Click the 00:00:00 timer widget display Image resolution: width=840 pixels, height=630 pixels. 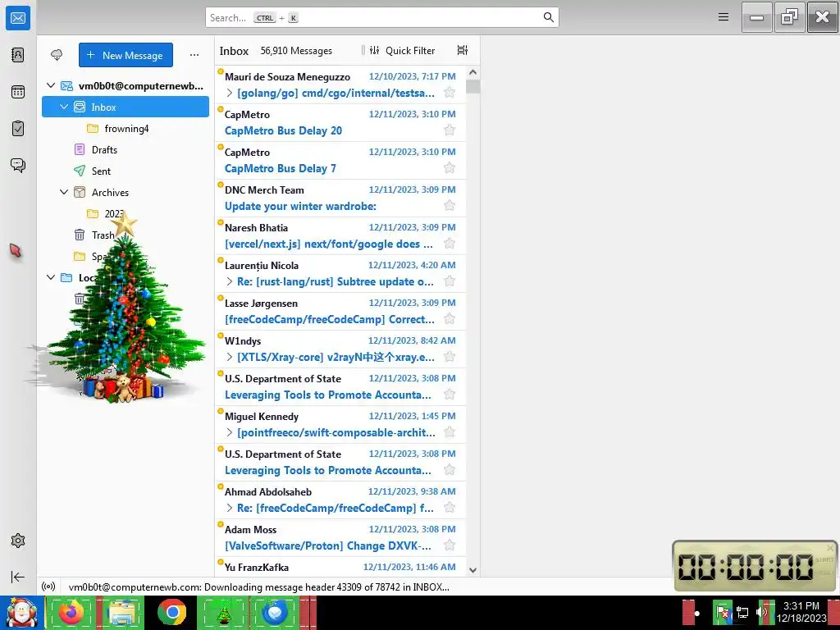click(x=745, y=566)
